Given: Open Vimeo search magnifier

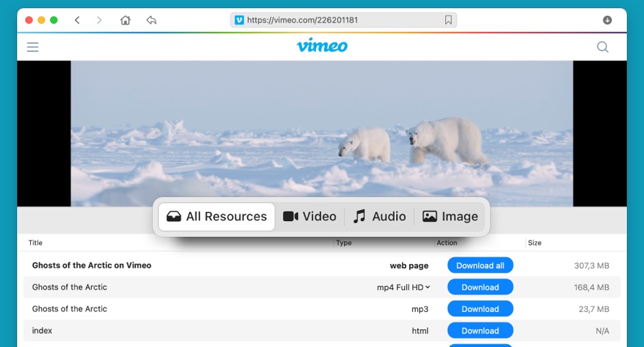Looking at the screenshot, I should click(x=602, y=47).
